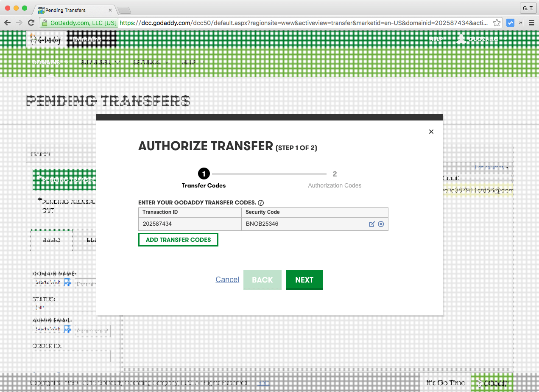Viewport: 539px width, 392px height.
Task: Click inside the Order ID input field
Action: (71, 356)
